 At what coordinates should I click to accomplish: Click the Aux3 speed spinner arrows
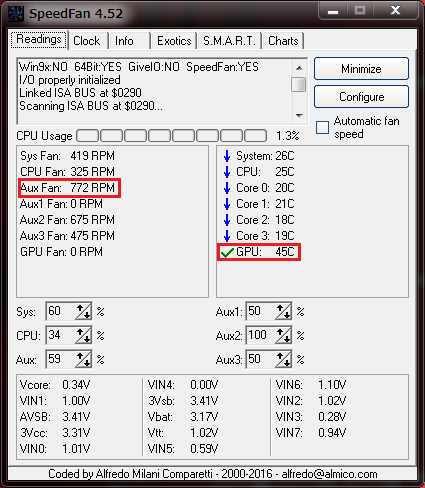[283, 359]
